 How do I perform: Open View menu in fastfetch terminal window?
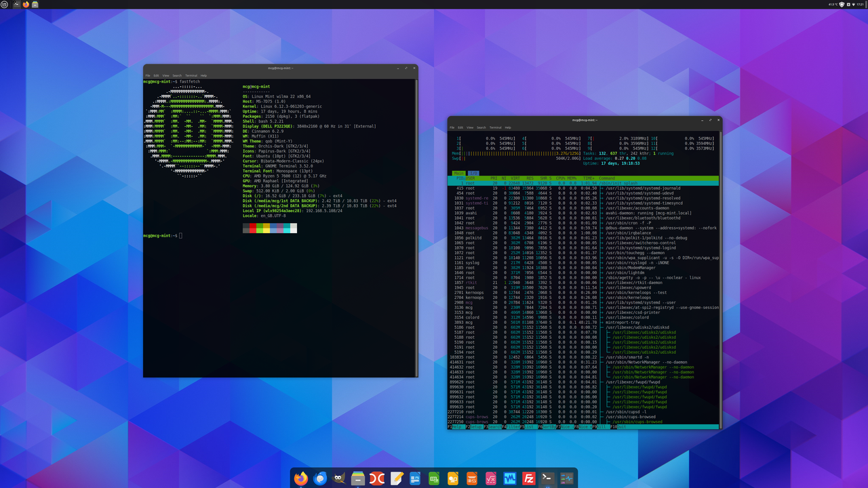[x=165, y=75]
